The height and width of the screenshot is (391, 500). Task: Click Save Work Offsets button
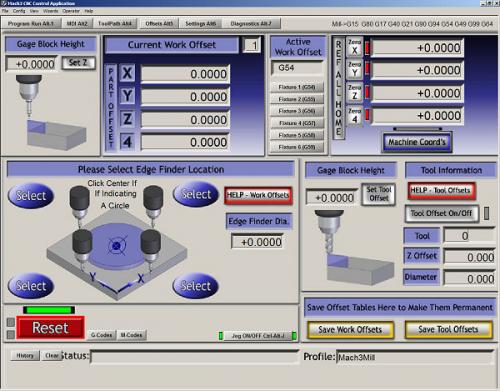point(350,330)
